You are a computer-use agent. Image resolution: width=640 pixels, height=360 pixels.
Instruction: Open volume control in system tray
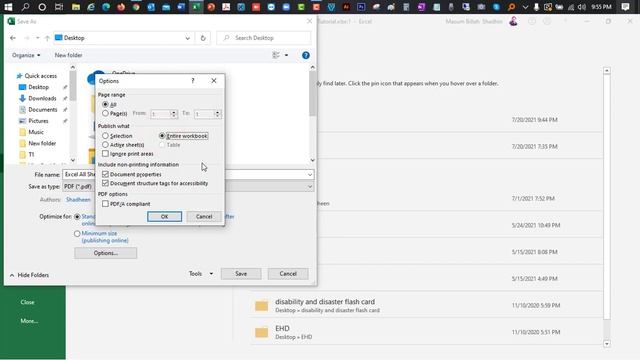click(x=582, y=7)
